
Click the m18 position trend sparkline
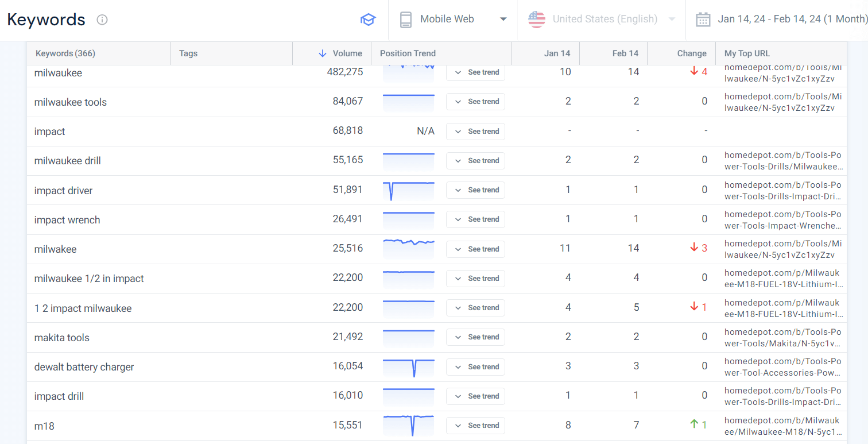(x=409, y=426)
